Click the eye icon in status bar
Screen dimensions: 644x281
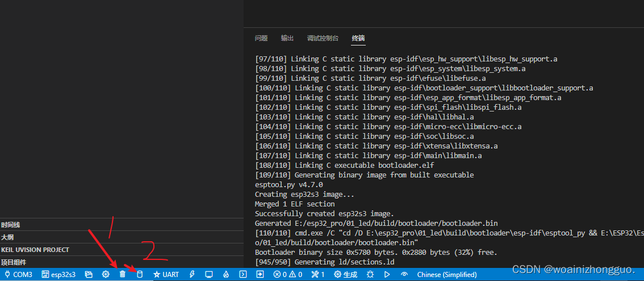pos(404,274)
